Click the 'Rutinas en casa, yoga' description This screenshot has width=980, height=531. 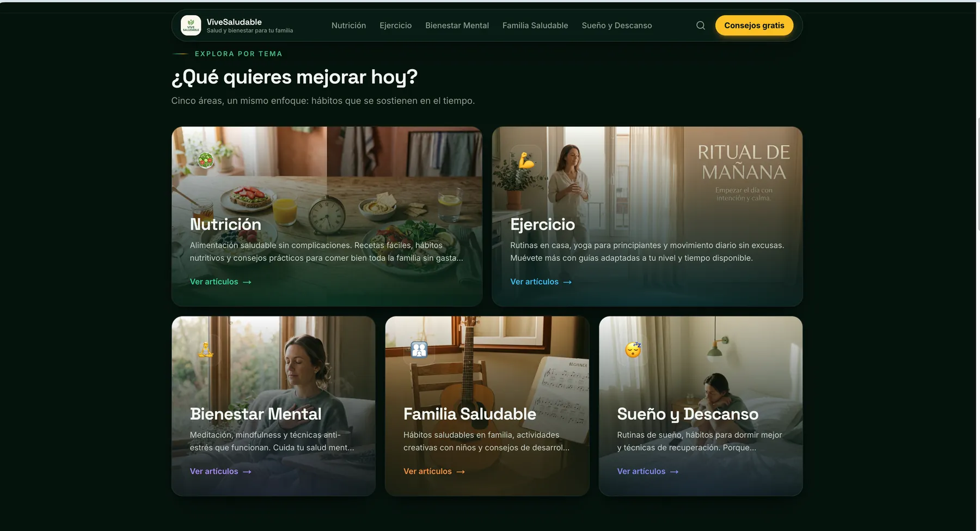pos(647,252)
